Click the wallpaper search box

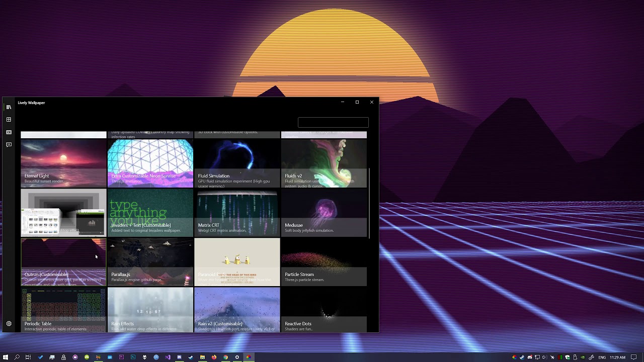point(333,123)
